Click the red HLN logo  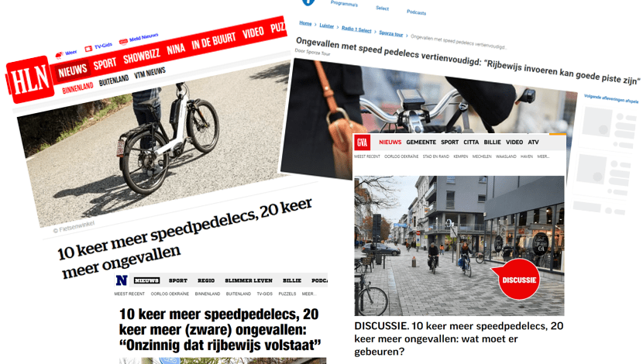tap(29, 80)
